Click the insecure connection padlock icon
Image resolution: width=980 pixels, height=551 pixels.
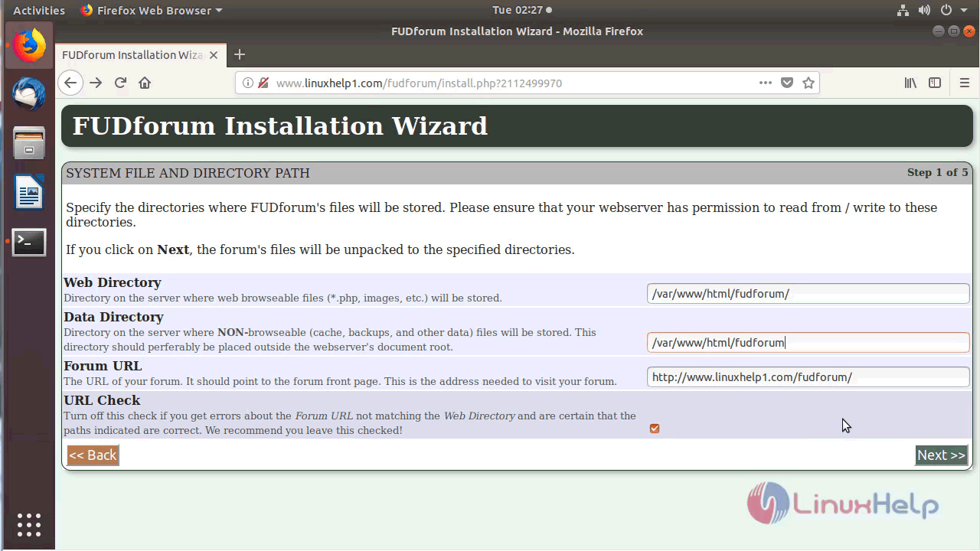263,83
